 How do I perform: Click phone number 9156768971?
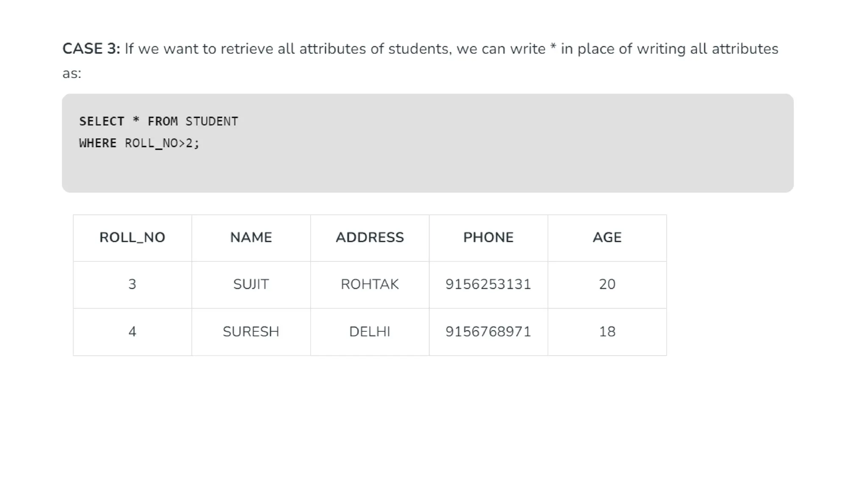pos(488,332)
